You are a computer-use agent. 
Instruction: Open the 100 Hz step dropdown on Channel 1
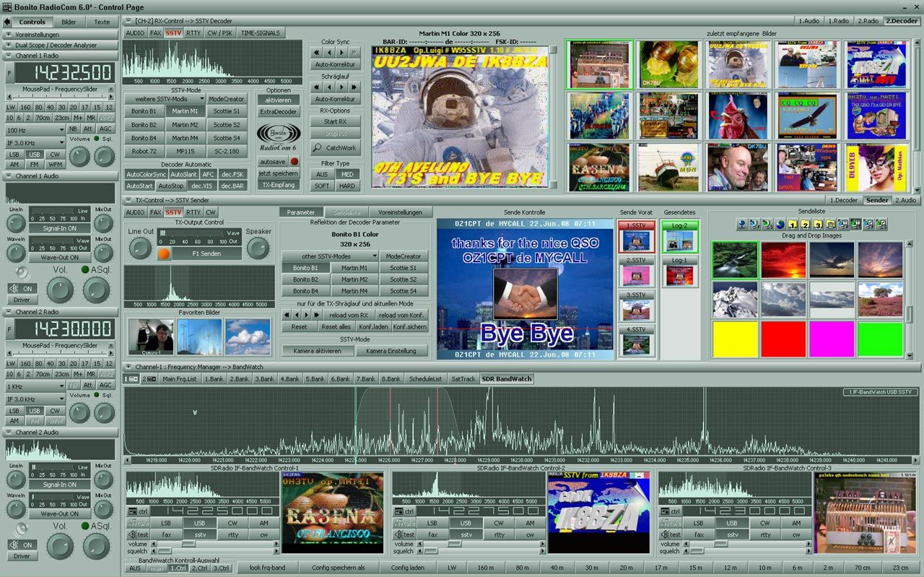[35, 130]
